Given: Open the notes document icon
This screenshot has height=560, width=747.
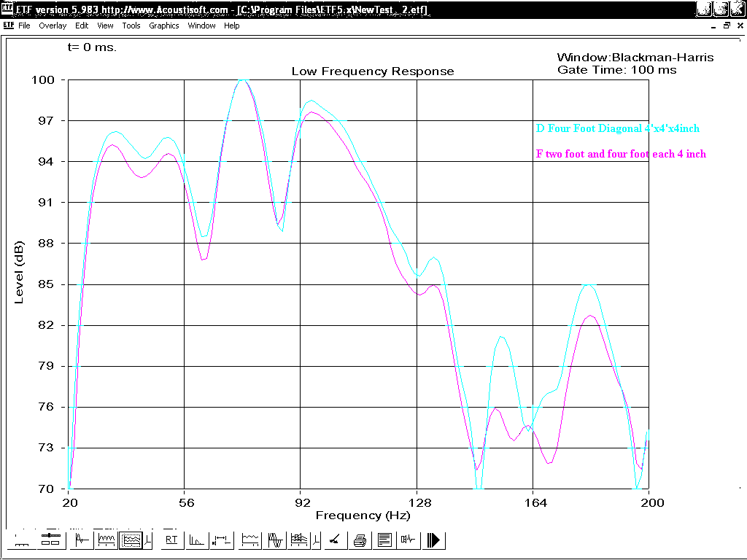Looking at the screenshot, I should 384,540.
